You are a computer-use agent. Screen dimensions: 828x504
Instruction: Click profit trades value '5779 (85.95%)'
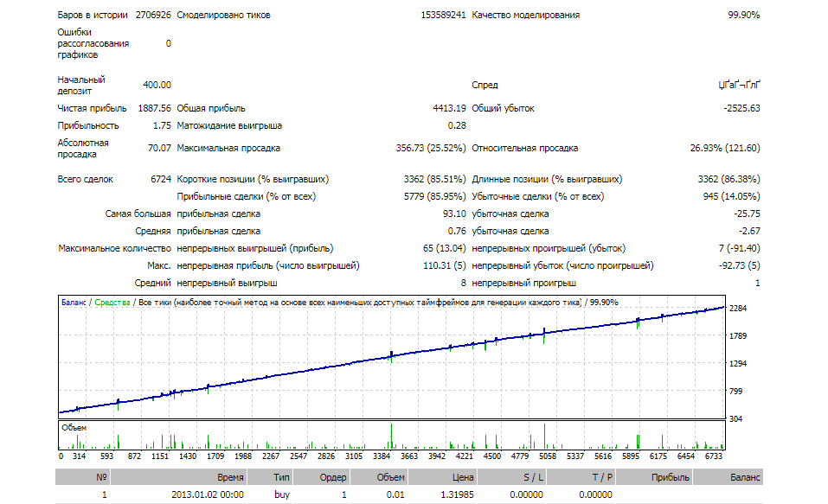(434, 196)
